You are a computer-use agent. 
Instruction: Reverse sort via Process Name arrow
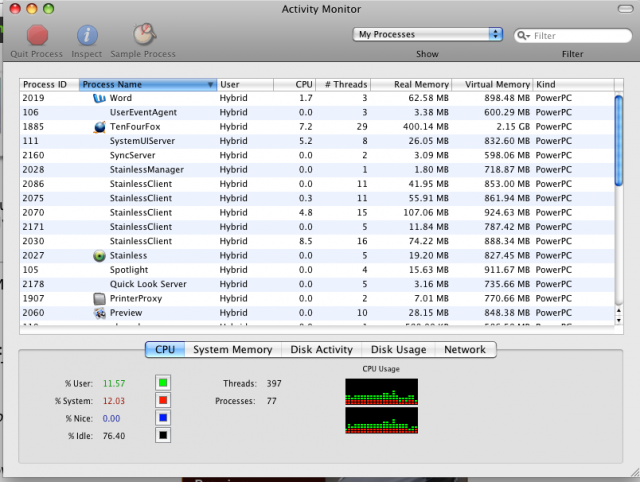[210, 84]
